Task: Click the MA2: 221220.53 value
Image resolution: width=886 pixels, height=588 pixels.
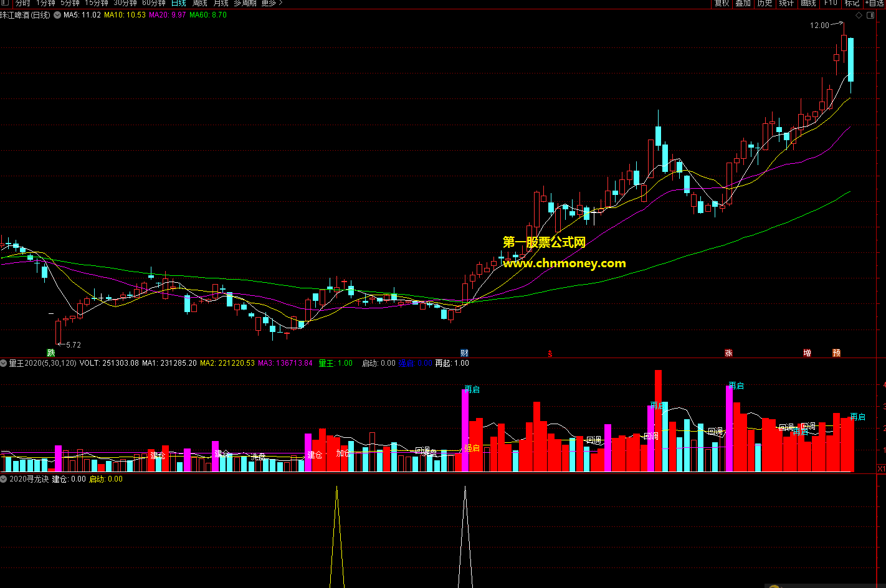Action: tap(227, 363)
